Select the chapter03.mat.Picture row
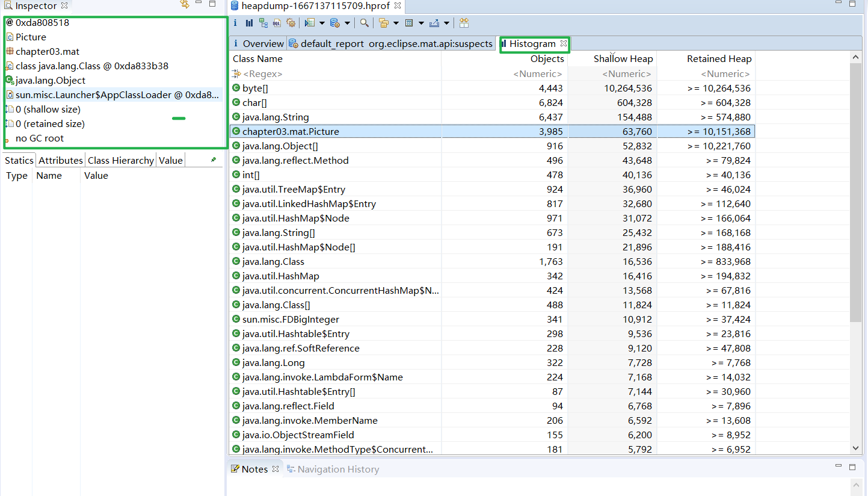 click(492, 131)
